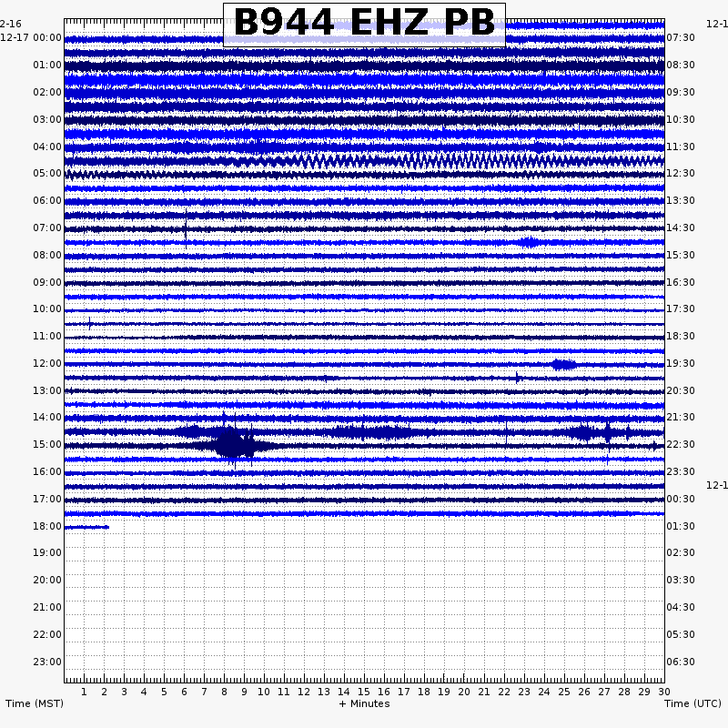This screenshot has height=728, width=728.
Task: Select the 01:00 MST time label
Action: [47, 65]
